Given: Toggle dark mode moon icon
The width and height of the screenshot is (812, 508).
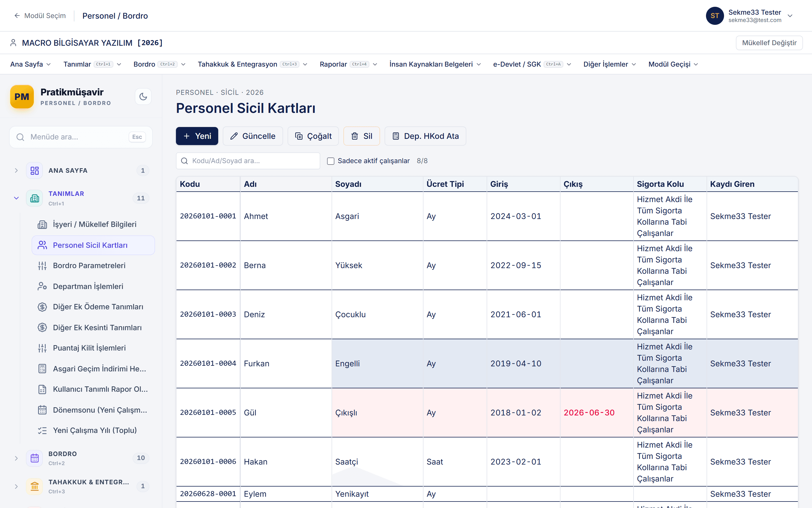Looking at the screenshot, I should pos(143,97).
